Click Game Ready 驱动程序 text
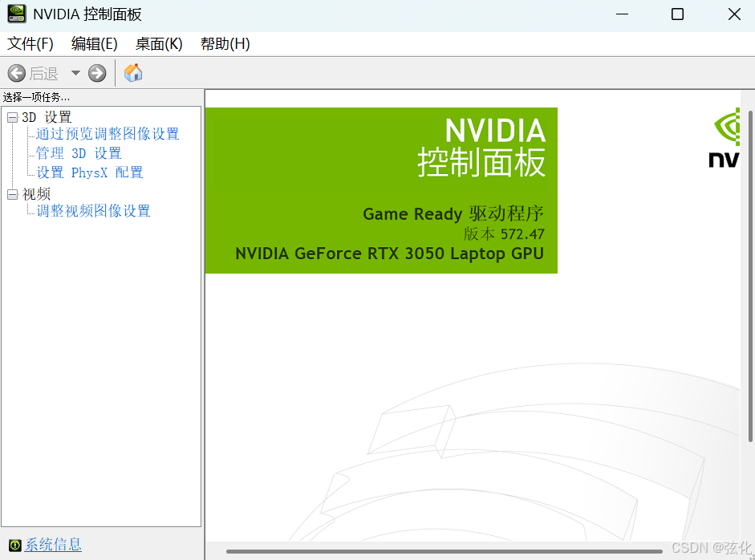 coord(453,213)
